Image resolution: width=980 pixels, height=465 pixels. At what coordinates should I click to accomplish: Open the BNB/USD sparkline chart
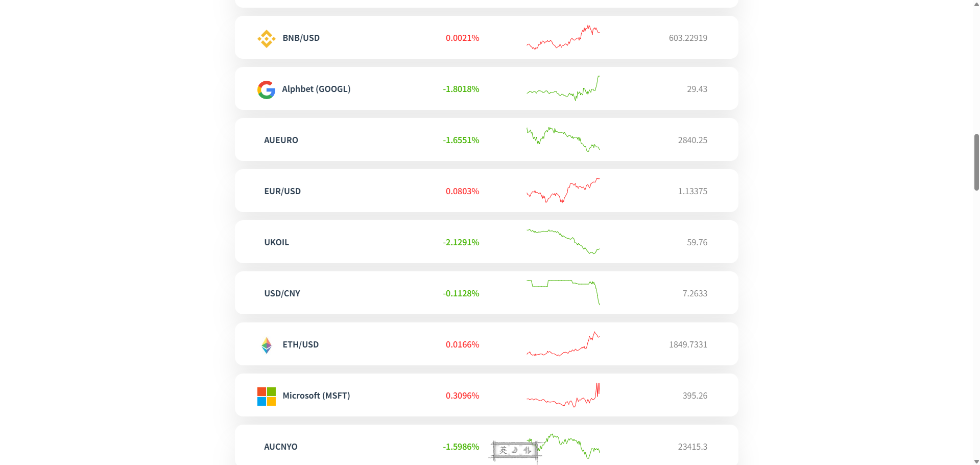click(563, 37)
